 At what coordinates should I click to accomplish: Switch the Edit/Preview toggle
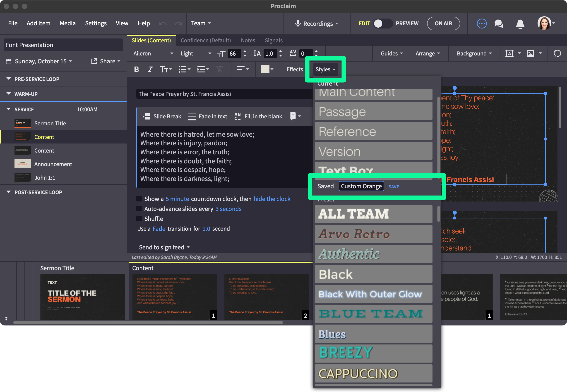(x=383, y=24)
